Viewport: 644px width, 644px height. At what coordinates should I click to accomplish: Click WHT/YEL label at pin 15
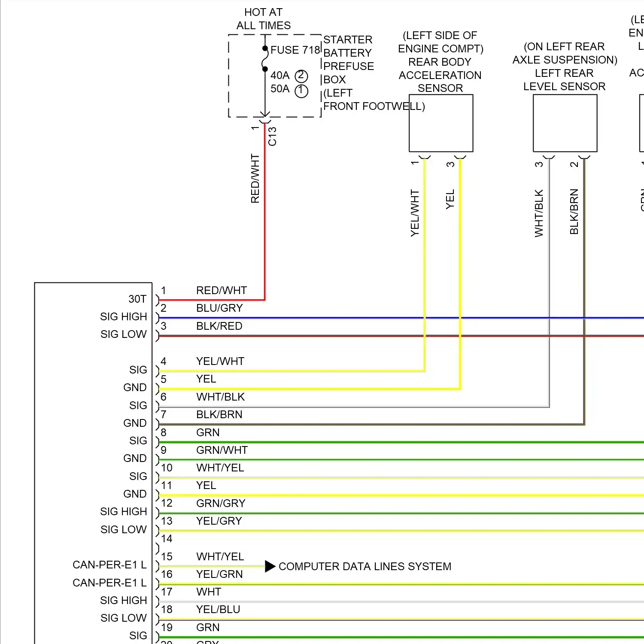coord(220,557)
